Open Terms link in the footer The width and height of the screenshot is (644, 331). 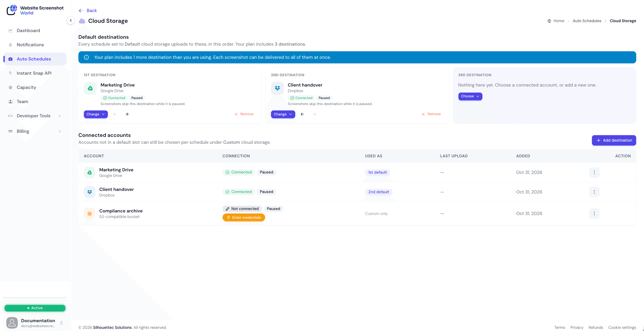560,327
